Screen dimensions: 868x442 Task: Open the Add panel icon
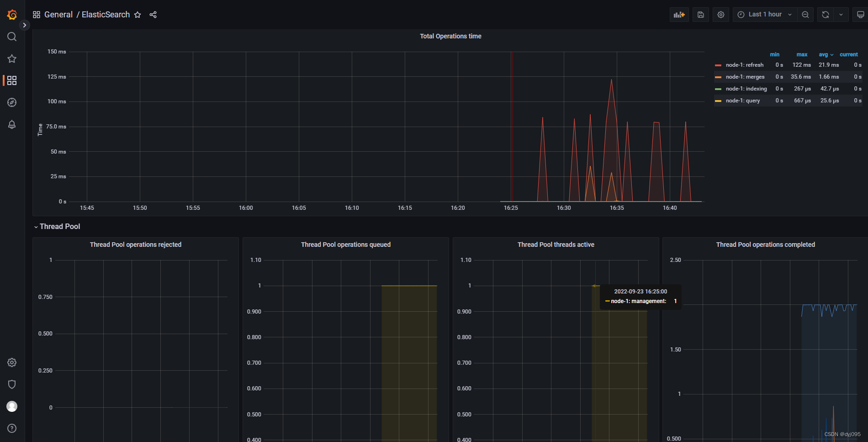point(679,14)
